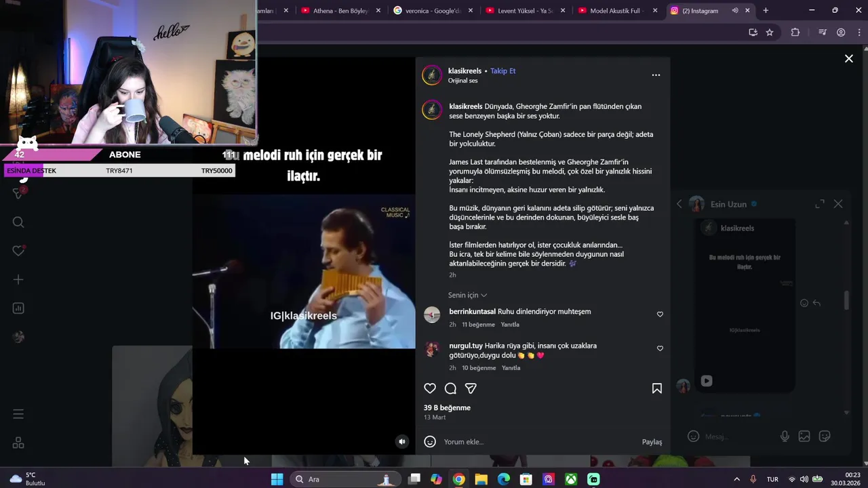868x488 pixels.
Task: Click the Takip Et follow link
Action: (x=503, y=71)
